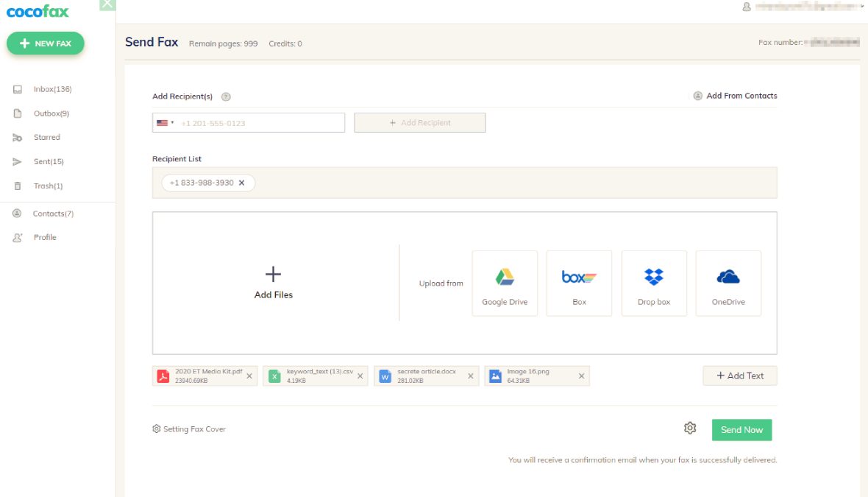Viewport: 868px width, 497px height.
Task: Upload a file from Google Drive
Action: (x=505, y=283)
